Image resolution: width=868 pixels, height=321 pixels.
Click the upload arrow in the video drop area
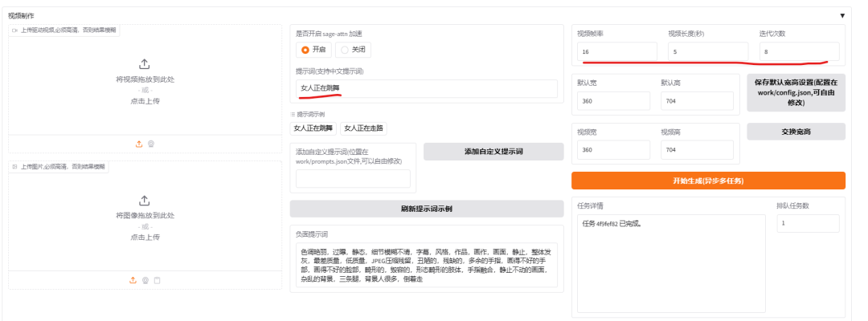[145, 63]
